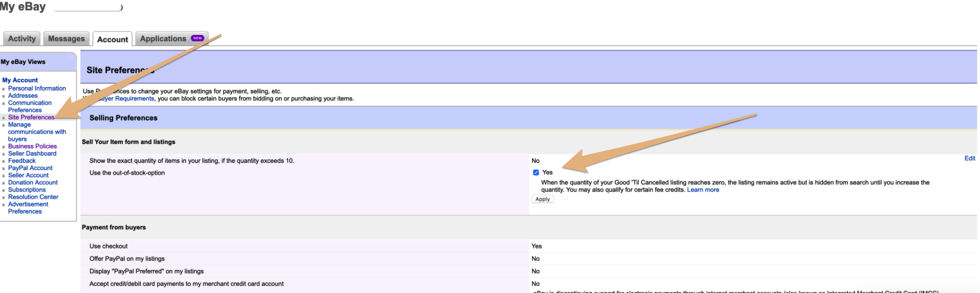Click 'Accept credit/debit card payments' text
980x293 pixels.
(186, 284)
